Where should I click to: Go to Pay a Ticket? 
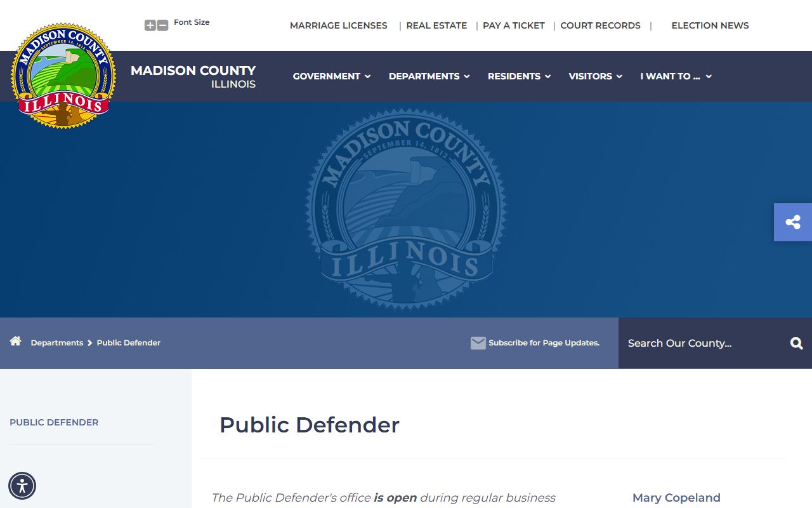[x=514, y=25]
